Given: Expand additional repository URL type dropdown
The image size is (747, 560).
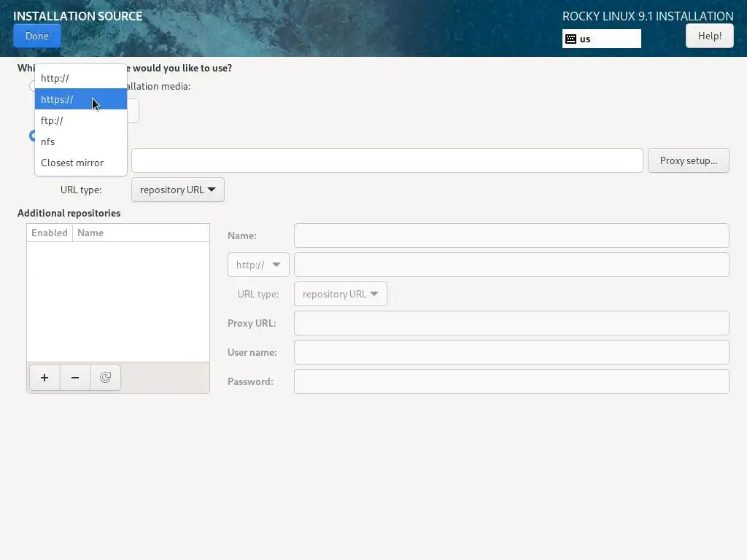Looking at the screenshot, I should (x=341, y=294).
